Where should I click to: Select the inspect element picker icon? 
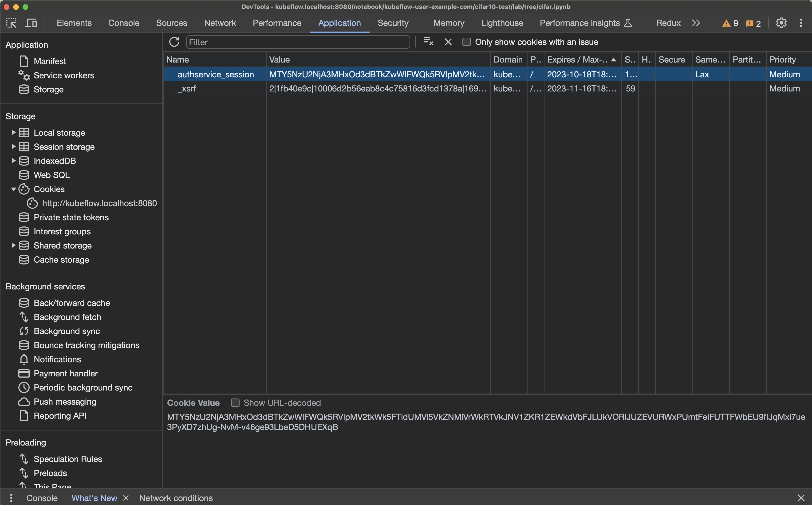(x=11, y=23)
